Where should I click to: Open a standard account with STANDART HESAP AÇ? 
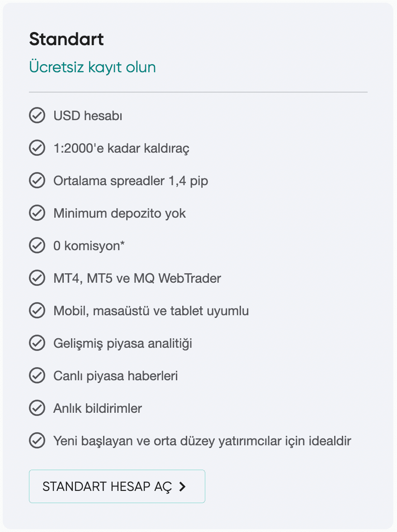tap(117, 486)
